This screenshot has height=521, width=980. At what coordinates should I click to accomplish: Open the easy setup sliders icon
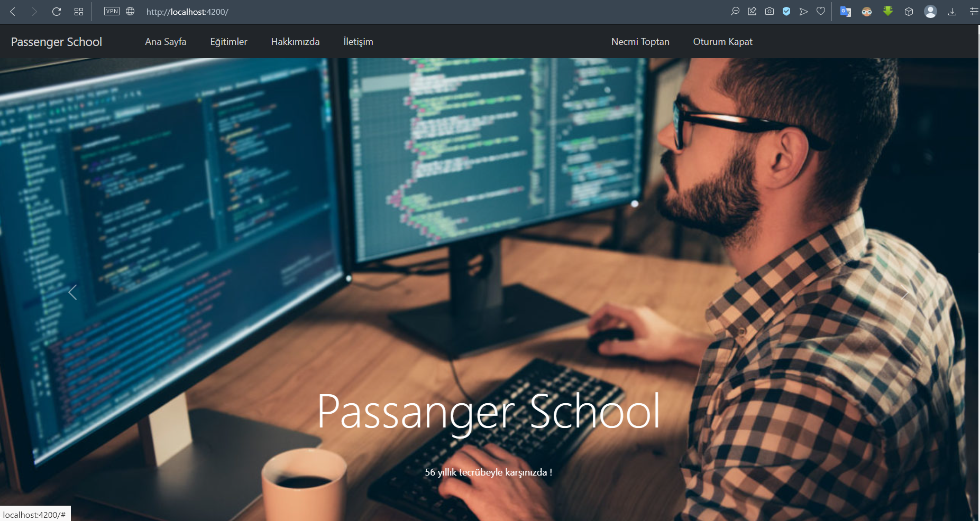[x=974, y=12]
